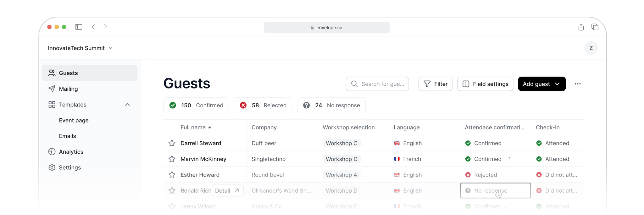Go to the Analytics section

pos(71,152)
